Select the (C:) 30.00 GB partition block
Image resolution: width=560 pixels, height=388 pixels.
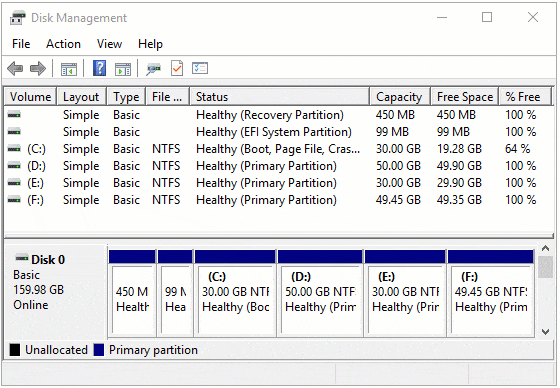[x=235, y=293]
